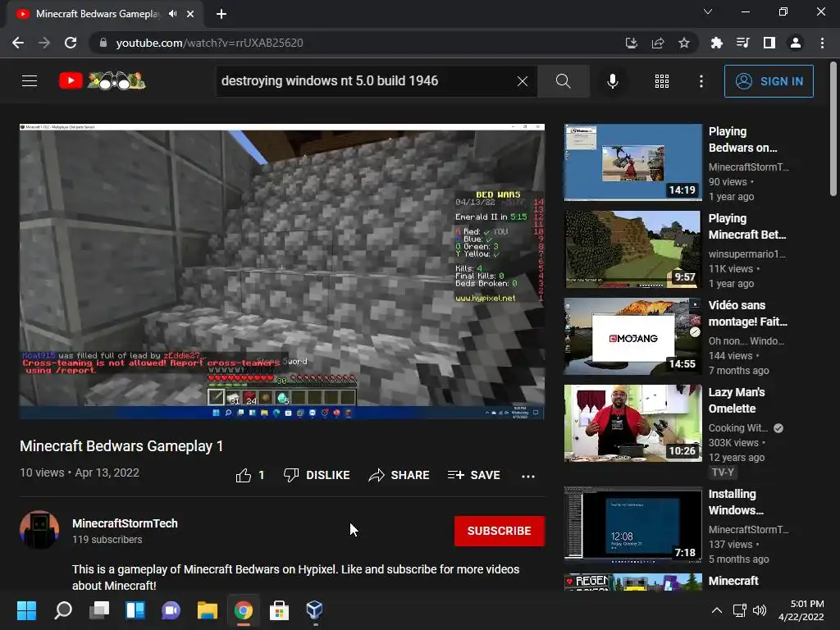Open a new browser tab
The width and height of the screenshot is (840, 630).
pos(221,14)
